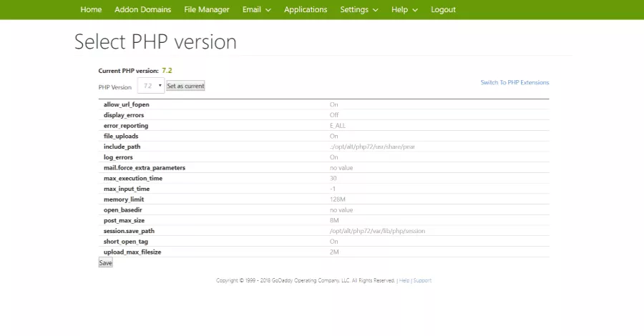Go to Home in navigation bar

[x=91, y=9]
